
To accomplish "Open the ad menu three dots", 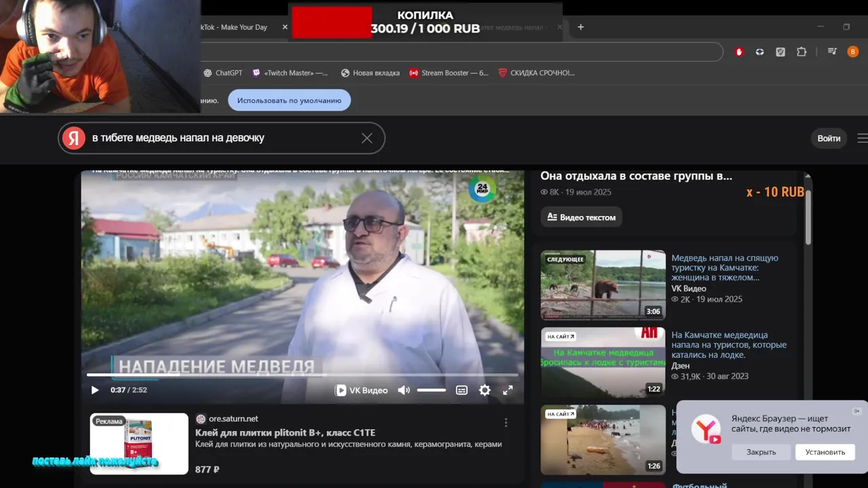I will [x=506, y=422].
